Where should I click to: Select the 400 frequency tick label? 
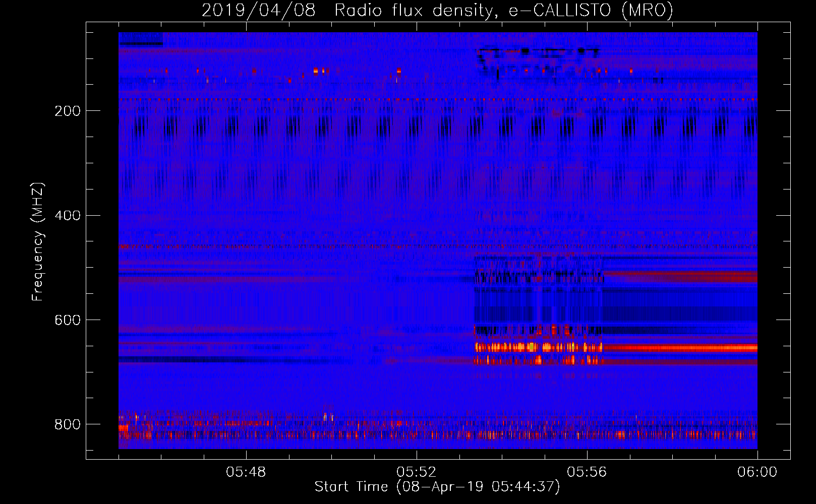68,216
